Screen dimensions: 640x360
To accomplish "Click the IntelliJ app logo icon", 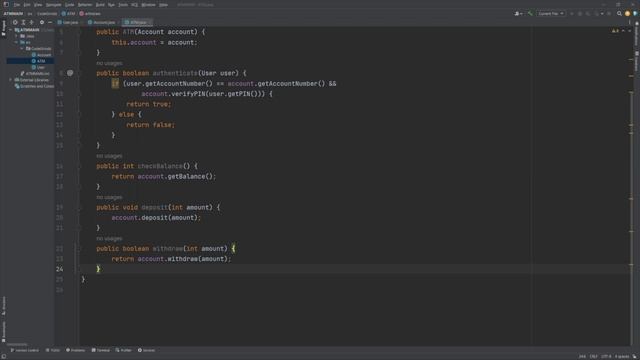I will tap(6, 4).
